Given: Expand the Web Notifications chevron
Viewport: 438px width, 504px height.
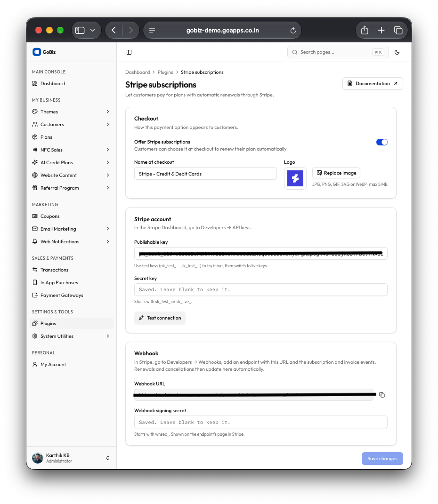Looking at the screenshot, I should 108,241.
